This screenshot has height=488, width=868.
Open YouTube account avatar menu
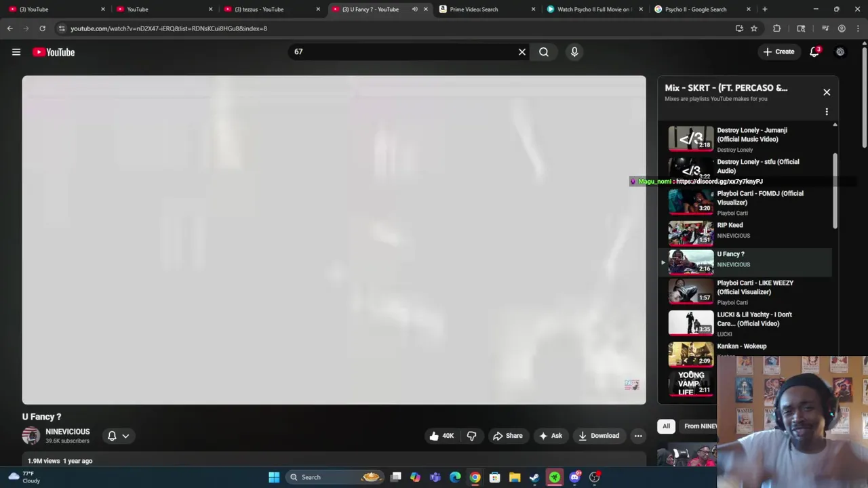pyautogui.click(x=840, y=52)
